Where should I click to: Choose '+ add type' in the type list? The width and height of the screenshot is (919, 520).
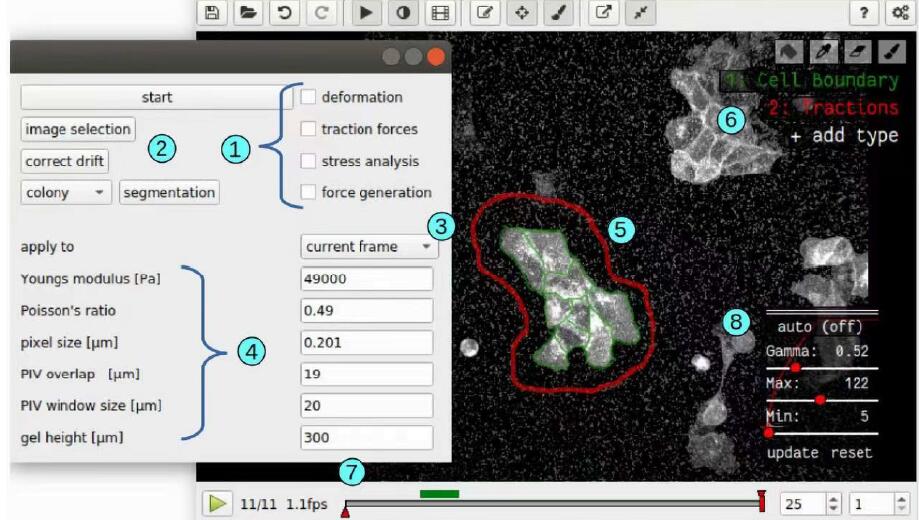pos(844,135)
